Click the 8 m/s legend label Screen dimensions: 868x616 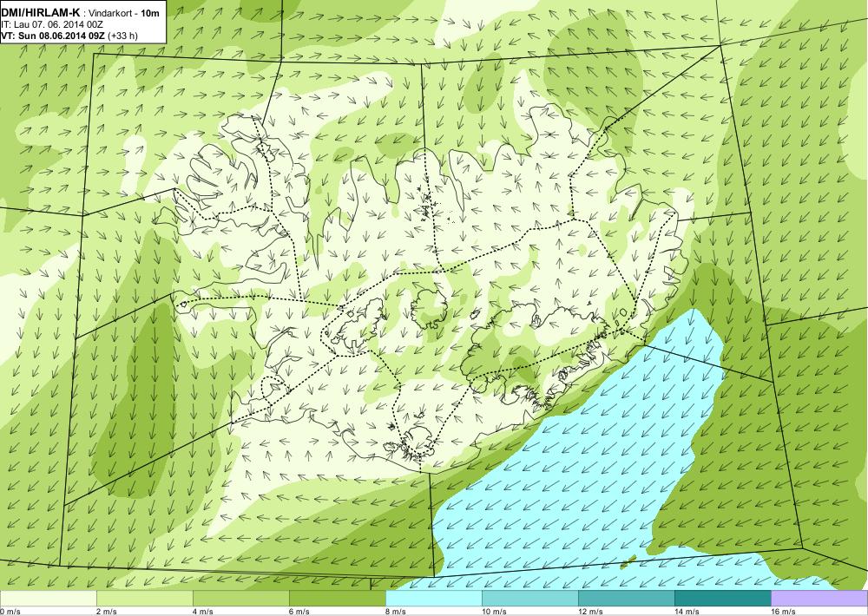click(395, 612)
